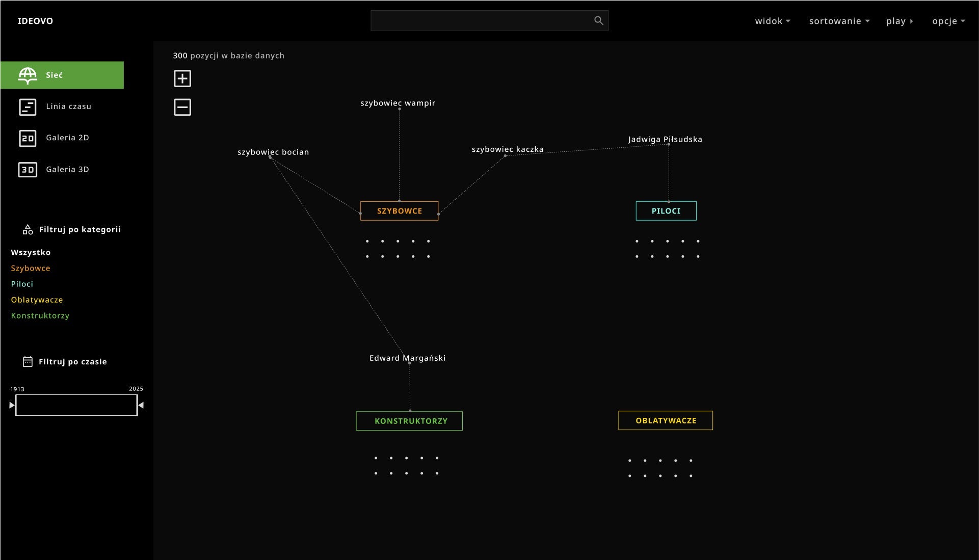Expand the widok dropdown menu

pos(773,21)
